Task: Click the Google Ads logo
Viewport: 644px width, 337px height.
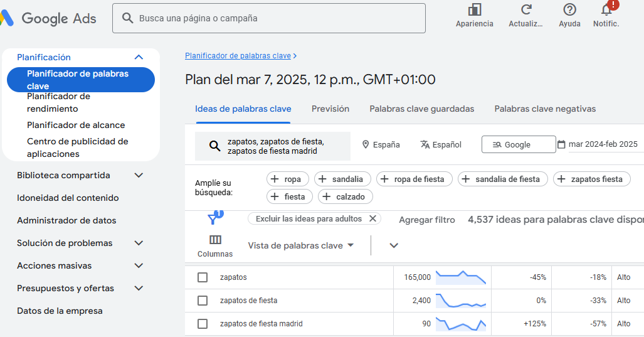Action: coord(48,18)
